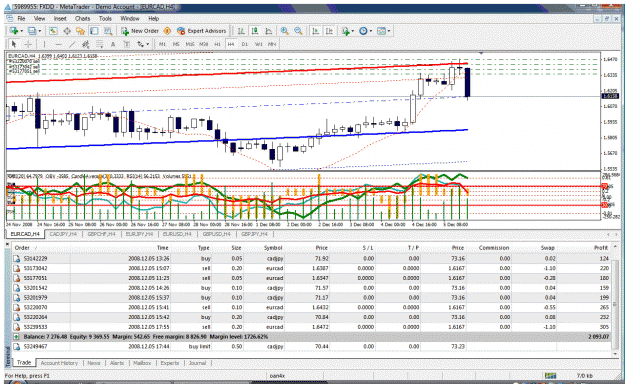Toggle the Navigator folder-star icon
Viewport: 625px width, 384px height.
tap(81, 31)
